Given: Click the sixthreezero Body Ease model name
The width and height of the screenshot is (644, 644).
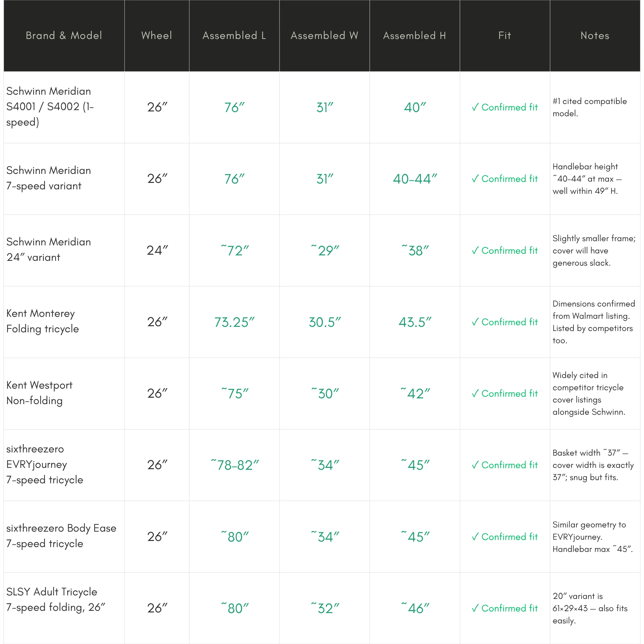Looking at the screenshot, I should tap(61, 536).
